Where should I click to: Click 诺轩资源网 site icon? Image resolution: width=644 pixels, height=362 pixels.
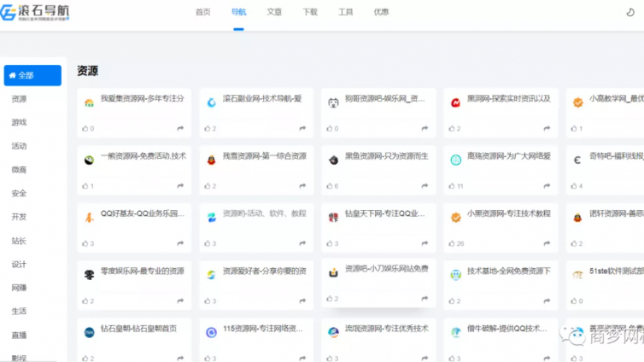click(x=577, y=218)
